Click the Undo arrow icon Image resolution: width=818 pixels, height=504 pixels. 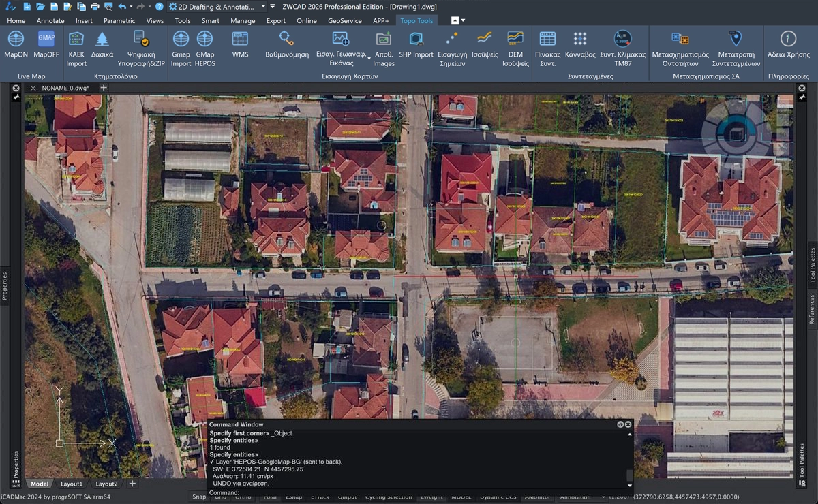[121, 6]
